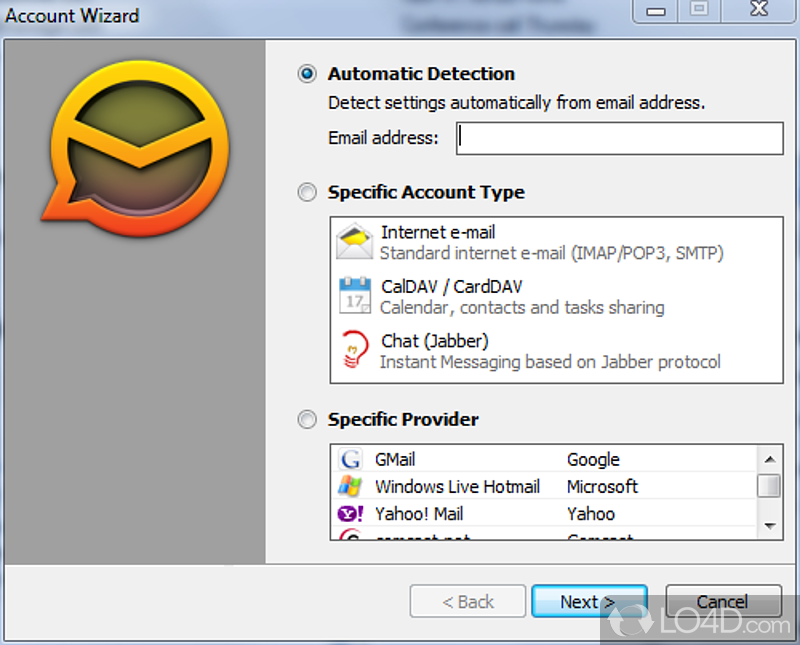Select the "Chat (Jabber)" entry

click(x=435, y=341)
